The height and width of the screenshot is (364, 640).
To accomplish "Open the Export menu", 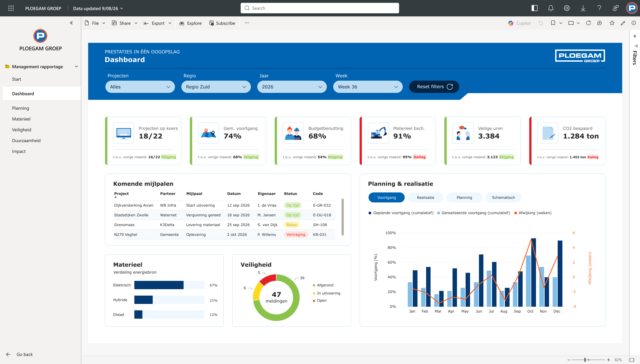I will point(157,23).
